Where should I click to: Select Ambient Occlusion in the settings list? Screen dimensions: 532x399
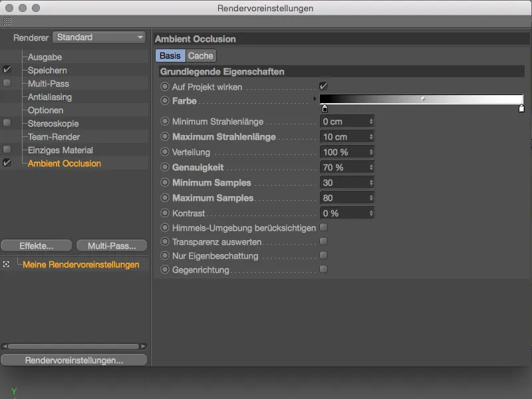point(65,163)
